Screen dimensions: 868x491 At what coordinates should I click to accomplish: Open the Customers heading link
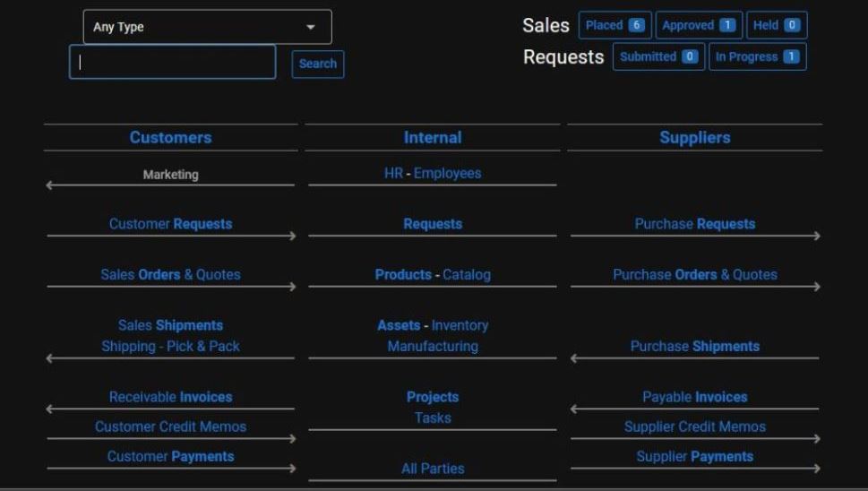(170, 137)
